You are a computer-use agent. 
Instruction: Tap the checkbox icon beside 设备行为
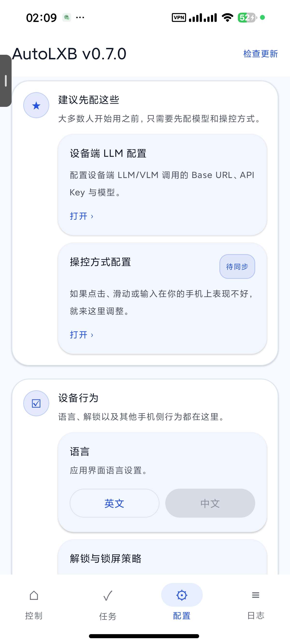[36, 403]
